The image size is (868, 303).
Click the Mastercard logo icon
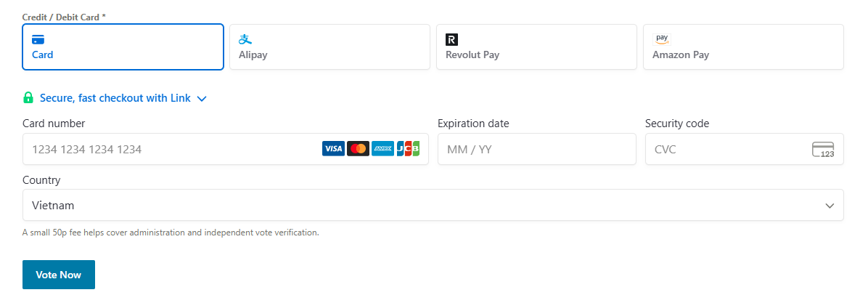tap(358, 149)
